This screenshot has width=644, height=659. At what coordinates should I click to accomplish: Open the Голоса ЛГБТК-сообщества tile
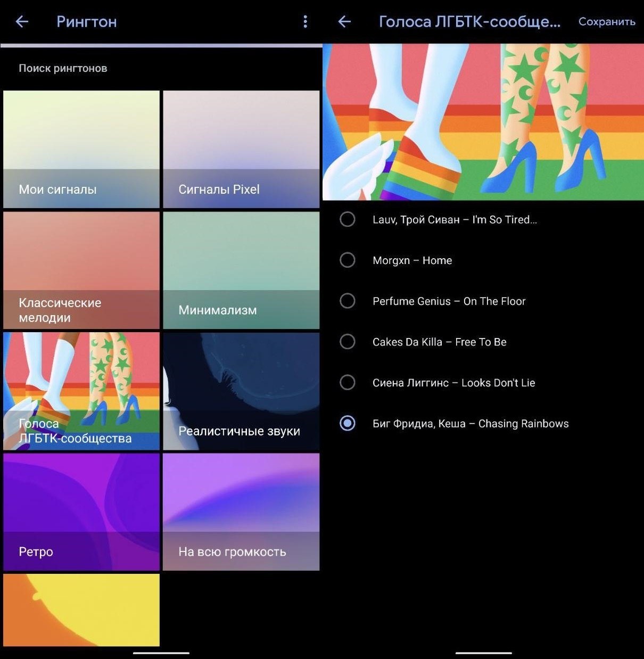coord(81,391)
